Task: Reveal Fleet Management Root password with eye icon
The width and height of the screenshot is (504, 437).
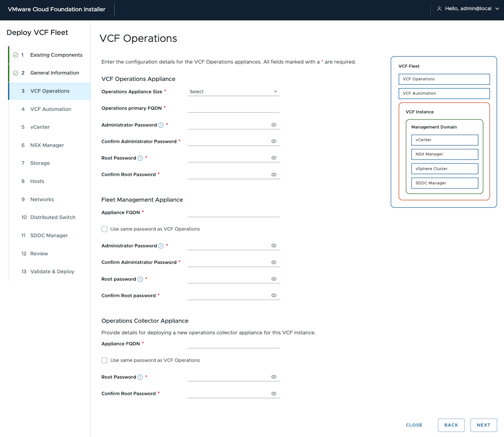Action: [x=274, y=279]
